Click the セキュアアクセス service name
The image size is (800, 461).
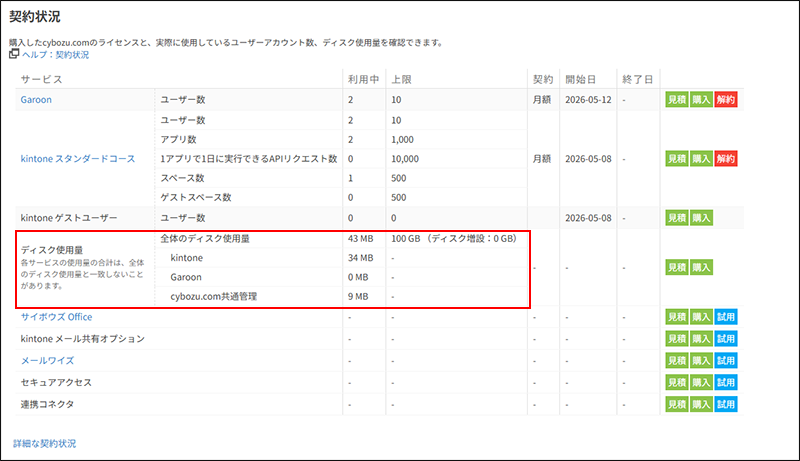[x=56, y=382]
